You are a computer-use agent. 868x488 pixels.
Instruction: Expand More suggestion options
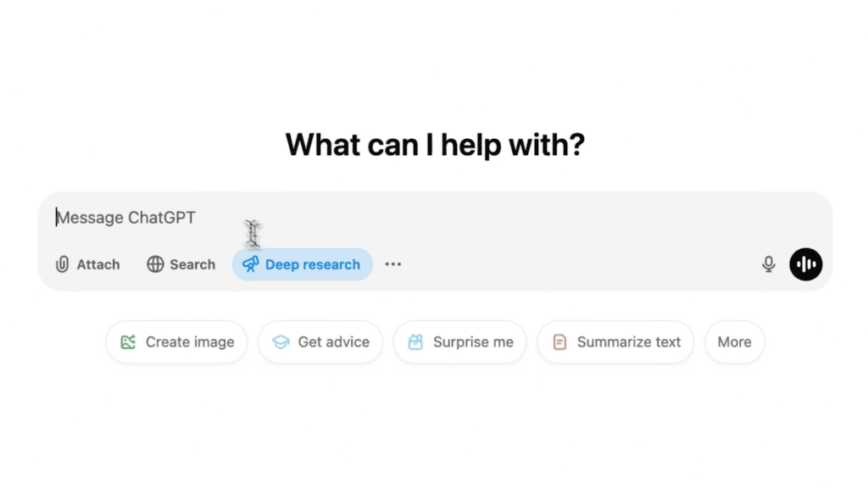734,342
